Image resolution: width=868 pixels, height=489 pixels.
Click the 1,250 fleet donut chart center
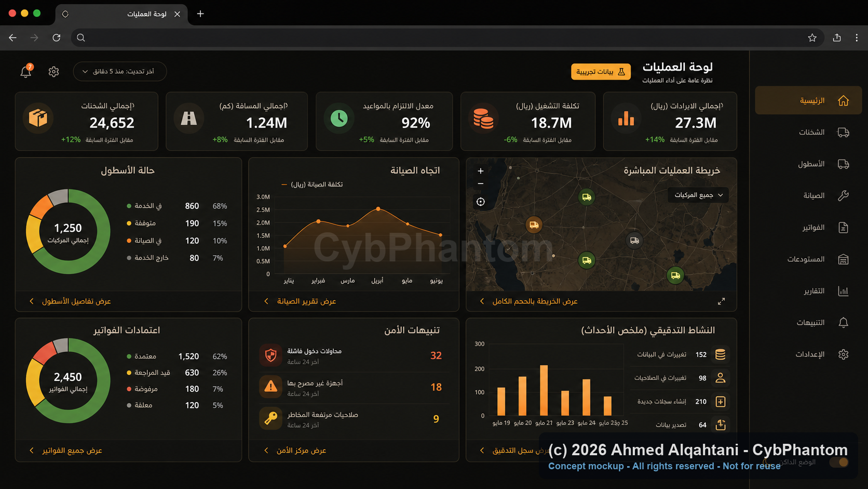click(68, 232)
